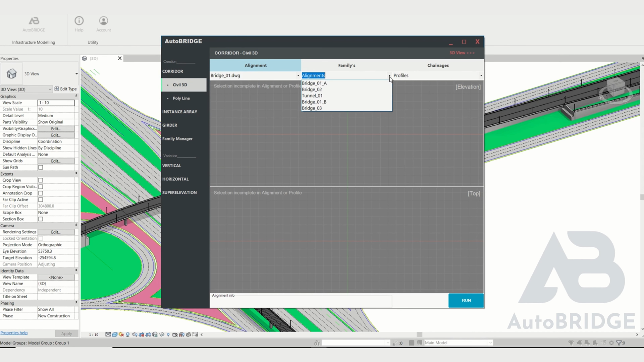Toggle the Crop View checkbox in Properties
Screen dimensions: 644x362
41,180
